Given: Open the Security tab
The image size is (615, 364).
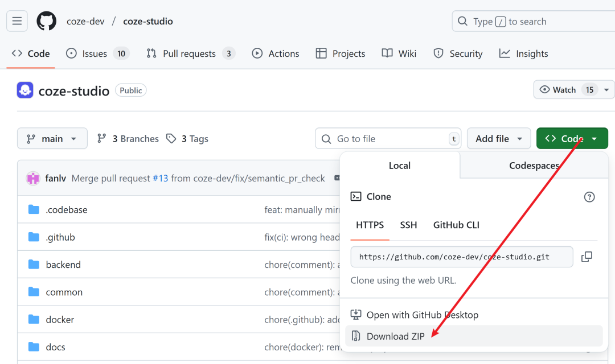Looking at the screenshot, I should [x=458, y=53].
